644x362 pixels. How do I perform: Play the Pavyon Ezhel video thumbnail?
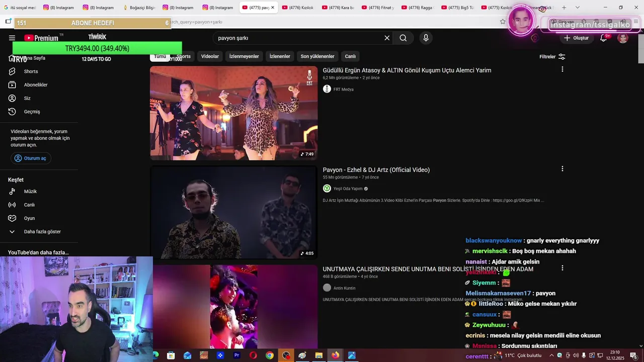[x=233, y=212]
